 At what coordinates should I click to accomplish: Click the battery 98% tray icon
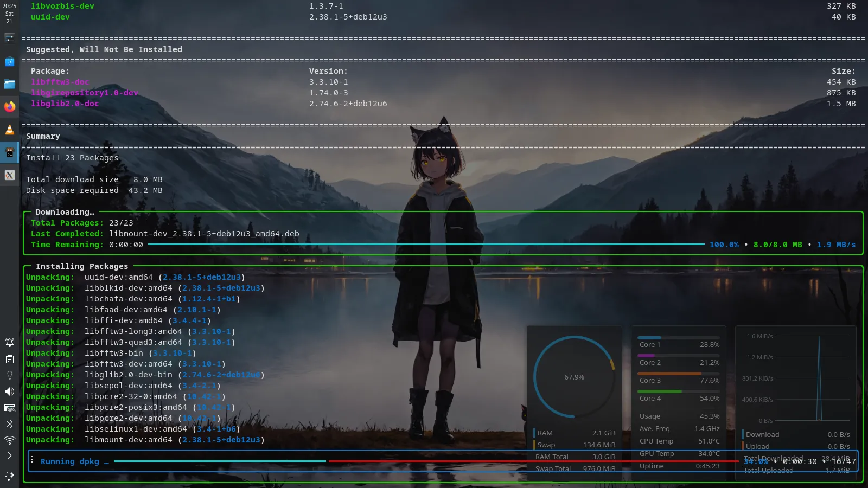coord(9,408)
